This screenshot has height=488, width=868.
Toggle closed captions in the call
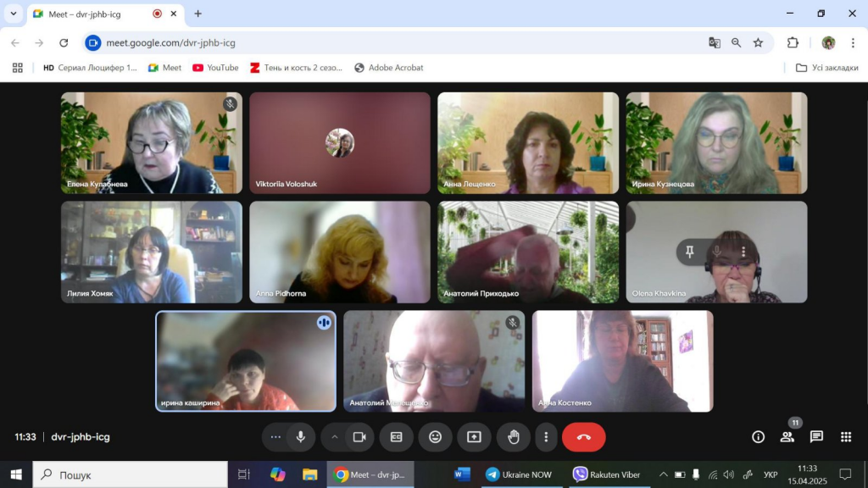coord(396,437)
